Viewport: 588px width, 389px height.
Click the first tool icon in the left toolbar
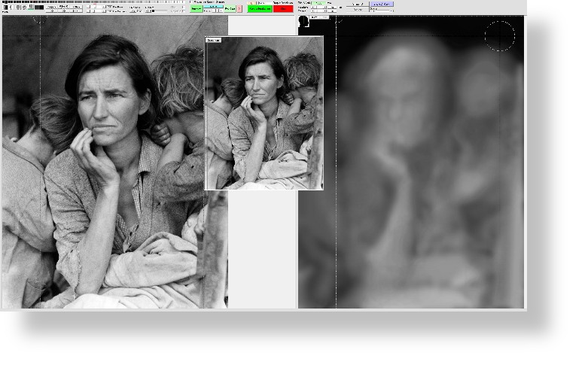[6, 8]
